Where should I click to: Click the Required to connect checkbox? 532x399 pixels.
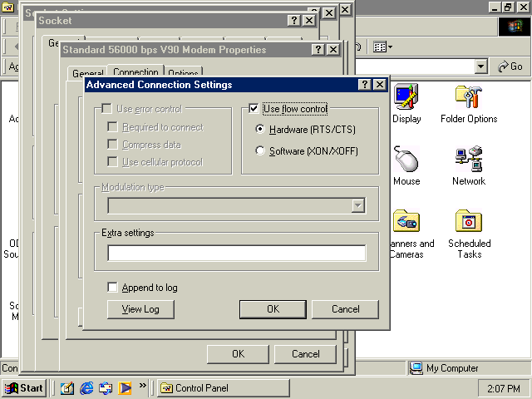tap(112, 127)
